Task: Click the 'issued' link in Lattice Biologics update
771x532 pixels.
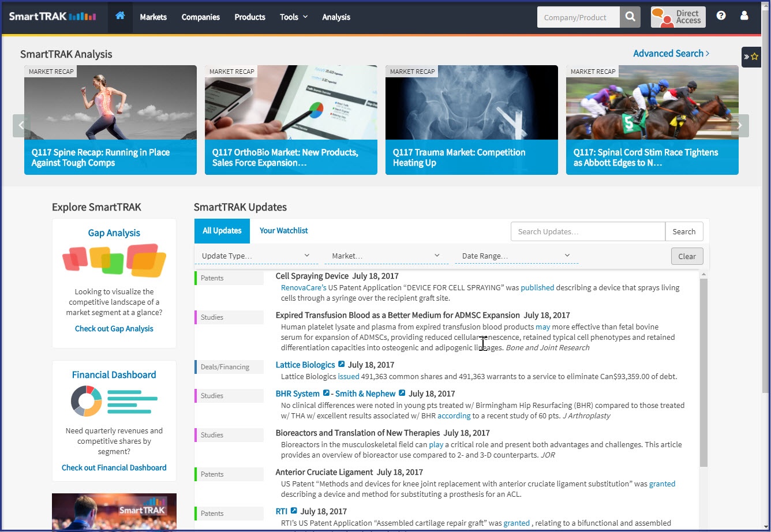Action: (349, 376)
